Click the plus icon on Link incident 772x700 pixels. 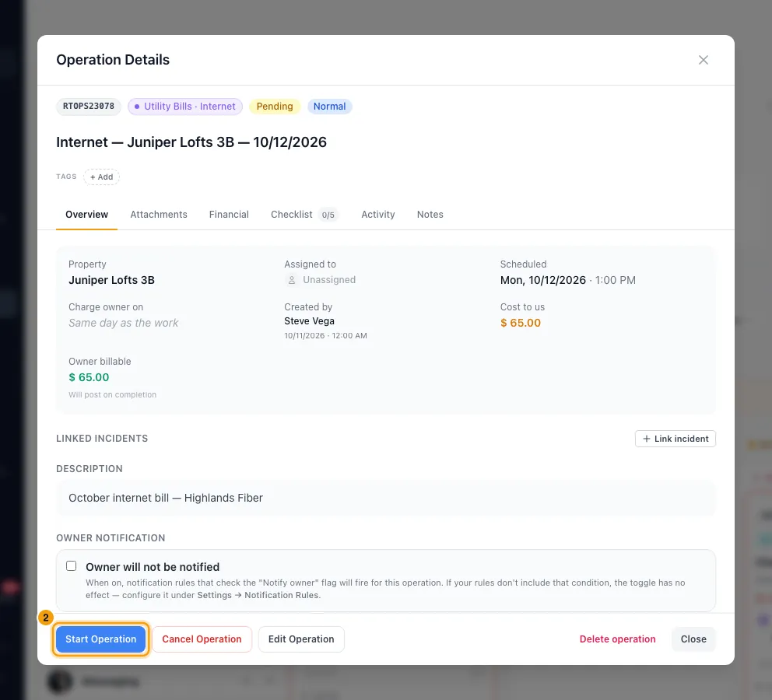[647, 439]
